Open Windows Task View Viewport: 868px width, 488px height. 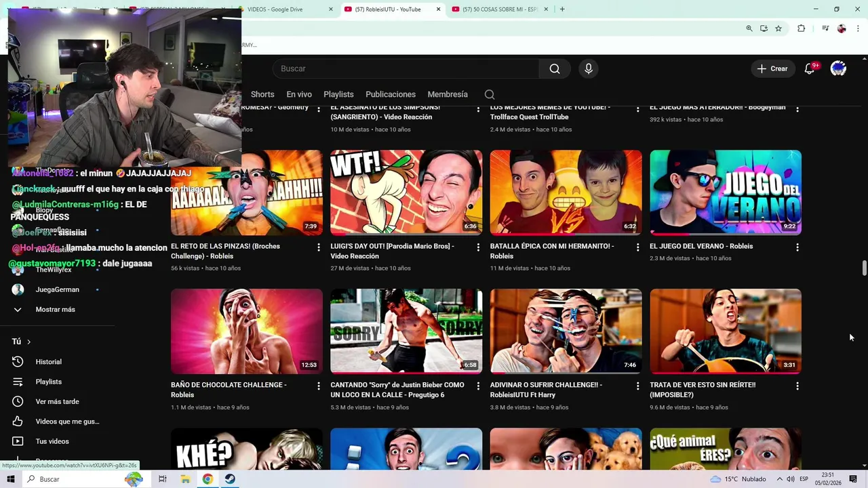[x=163, y=479]
